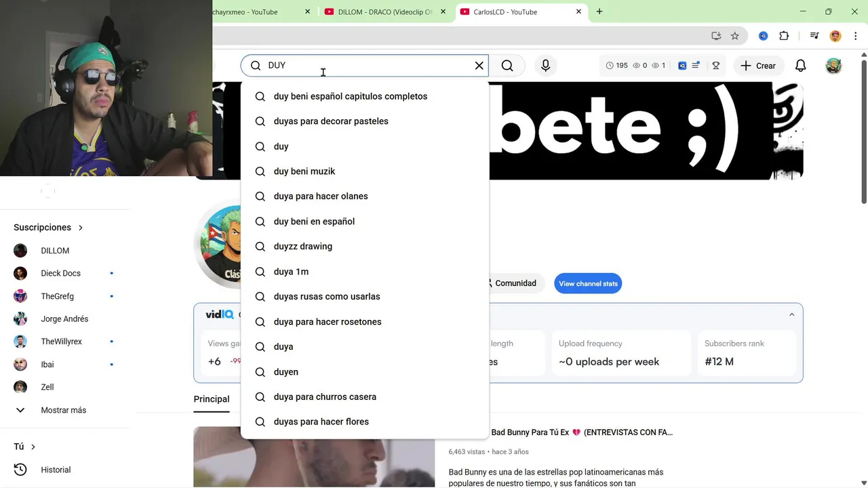Viewport: 868px width, 488px height.
Task: Play the featured video thumbnail
Action: point(314,457)
